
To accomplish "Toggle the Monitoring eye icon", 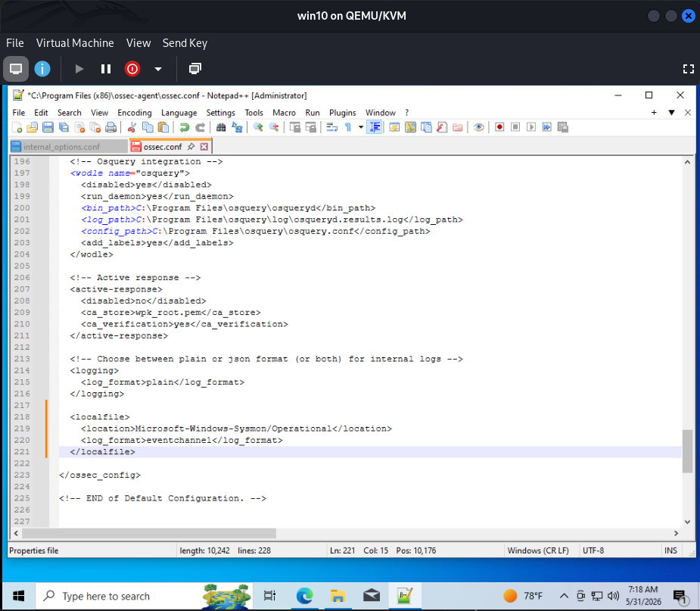I will coord(478,127).
